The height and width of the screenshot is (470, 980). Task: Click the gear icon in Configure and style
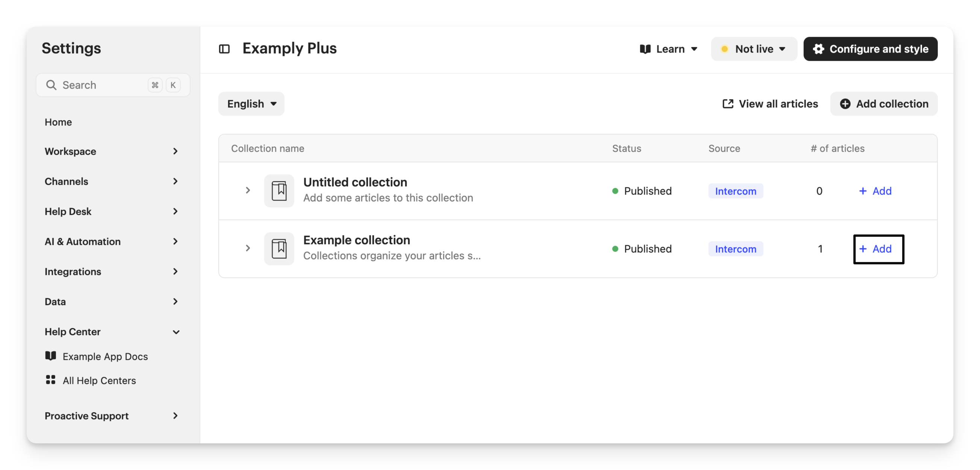[818, 49]
